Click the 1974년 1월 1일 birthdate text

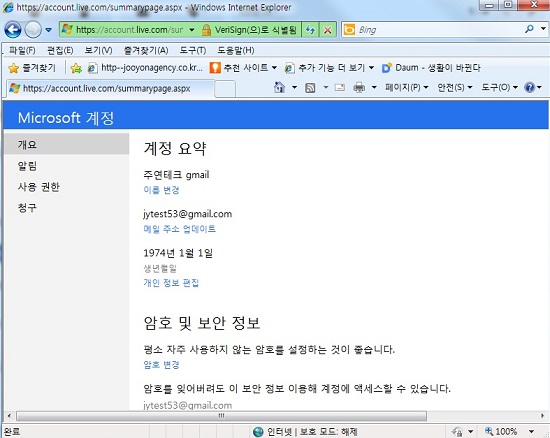click(178, 253)
